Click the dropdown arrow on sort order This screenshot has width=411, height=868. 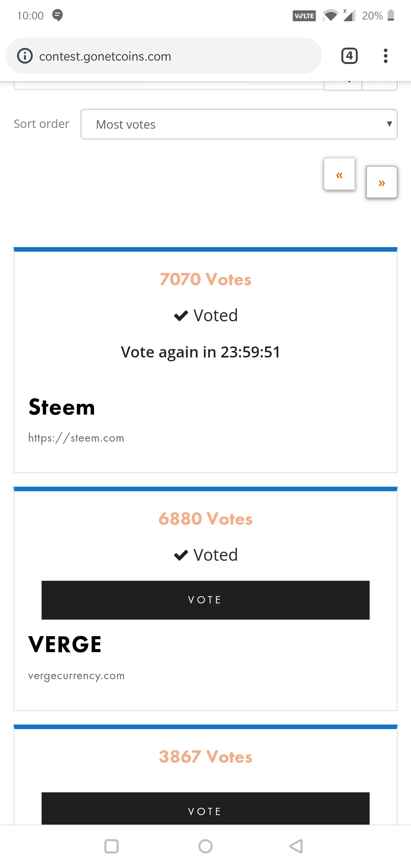[x=389, y=124]
